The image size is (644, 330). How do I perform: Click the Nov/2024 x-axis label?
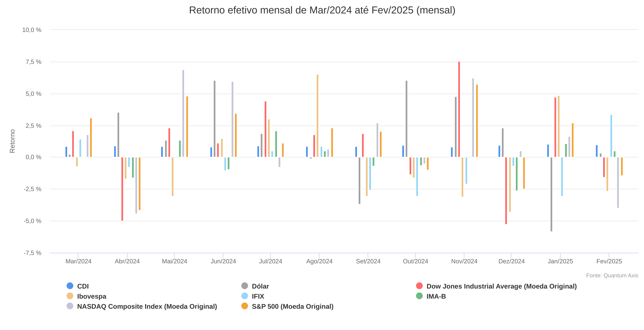point(464,261)
